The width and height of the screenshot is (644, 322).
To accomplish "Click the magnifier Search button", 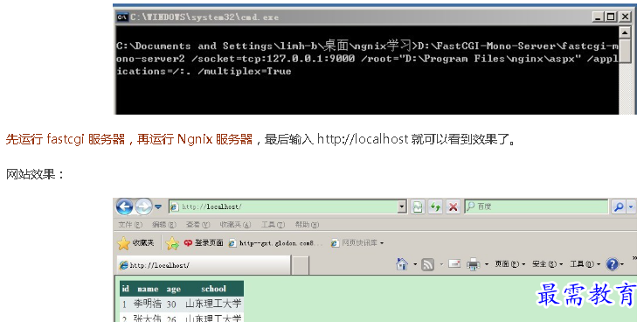I will 619,207.
